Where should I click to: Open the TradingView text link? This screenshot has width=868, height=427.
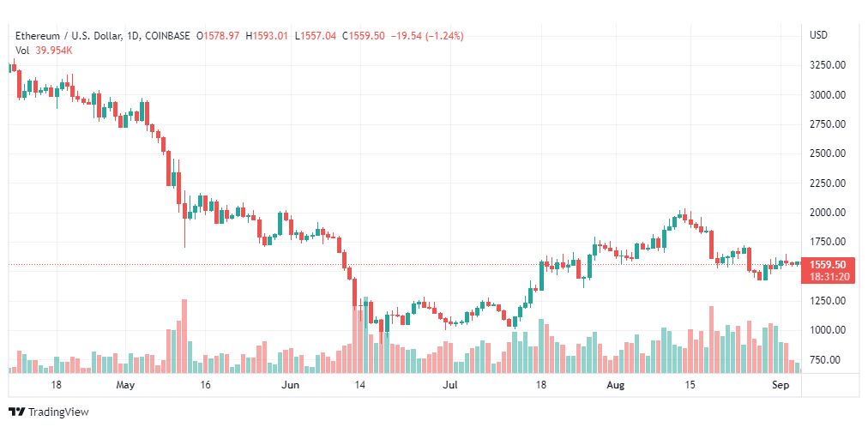tap(58, 412)
